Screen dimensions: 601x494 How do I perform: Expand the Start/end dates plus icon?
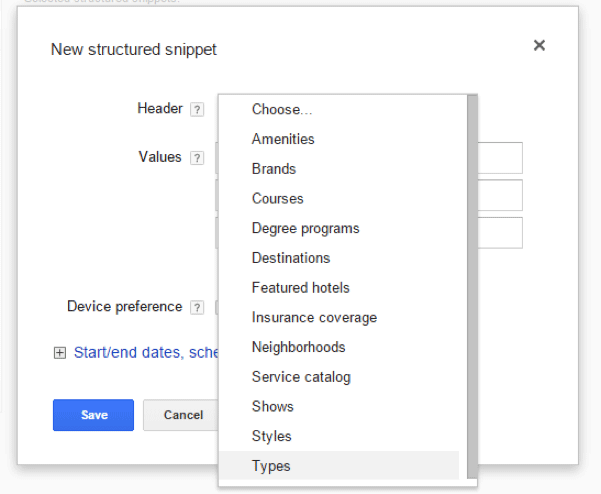[59, 353]
